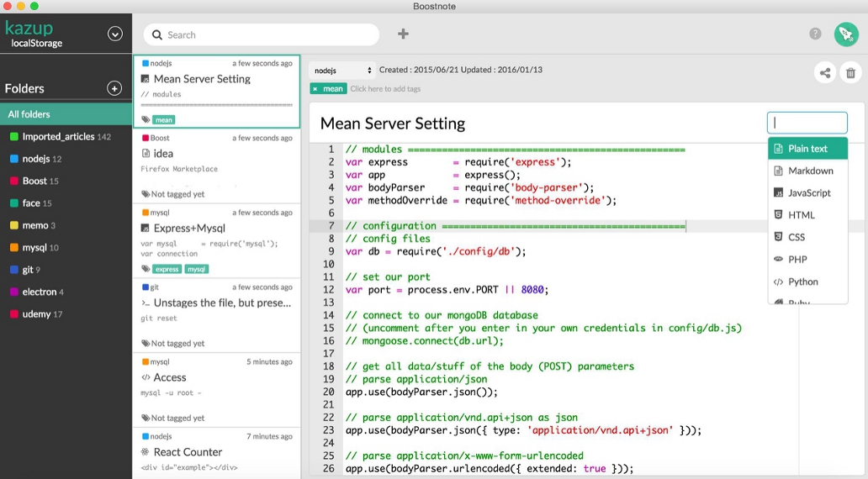Click the PHP elephant icon
The image size is (868, 479).
click(778, 259)
